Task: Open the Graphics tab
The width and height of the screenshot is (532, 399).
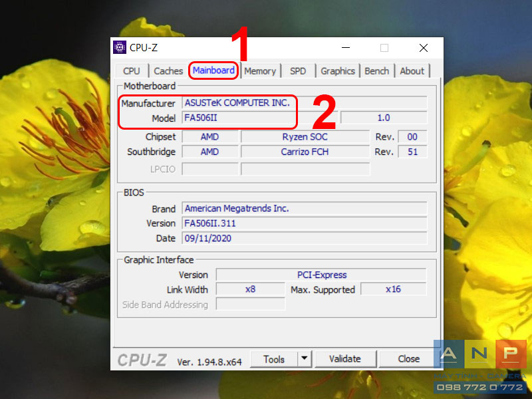Action: [x=338, y=71]
